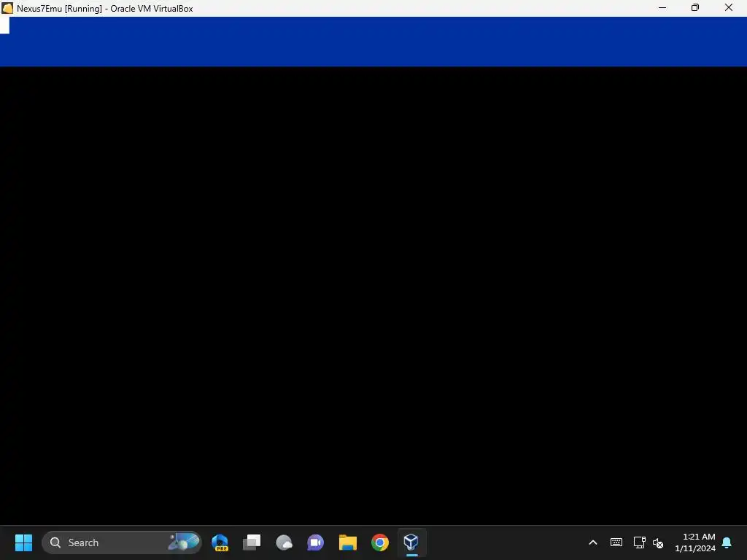The image size is (747, 560).
Task: Open the purple video chat app
Action: coord(315,542)
